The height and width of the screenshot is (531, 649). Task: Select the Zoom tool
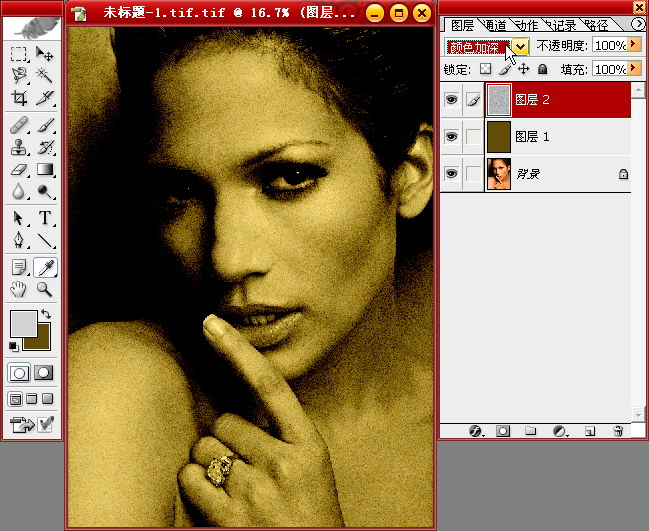click(45, 289)
